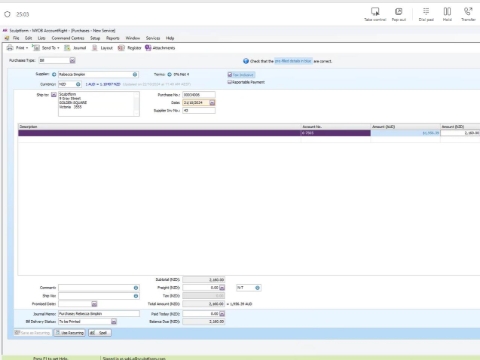The width and height of the screenshot is (480, 360).
Task: Open the Setup menu
Action: pyautogui.click(x=95, y=38)
